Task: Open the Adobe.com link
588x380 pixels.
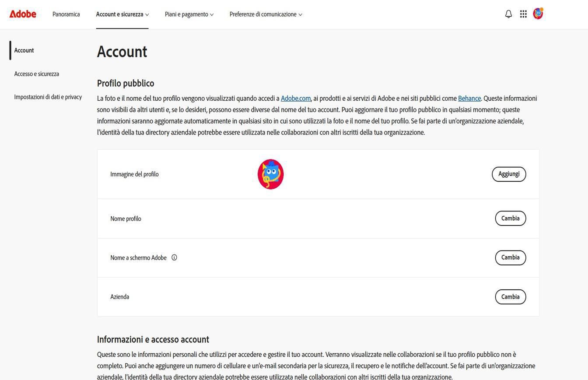Action: pyautogui.click(x=296, y=98)
